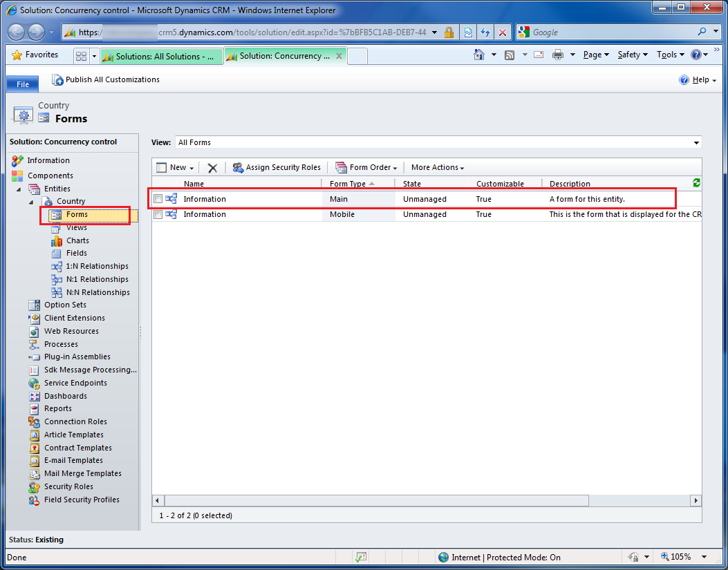
Task: Click the Reports icon
Action: click(x=35, y=409)
